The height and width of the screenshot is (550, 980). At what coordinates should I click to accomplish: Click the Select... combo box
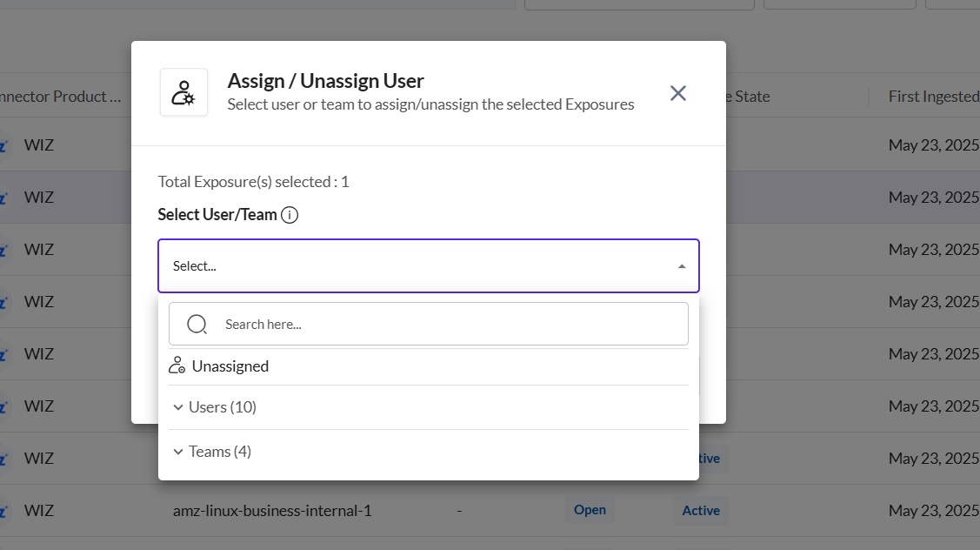pos(428,266)
